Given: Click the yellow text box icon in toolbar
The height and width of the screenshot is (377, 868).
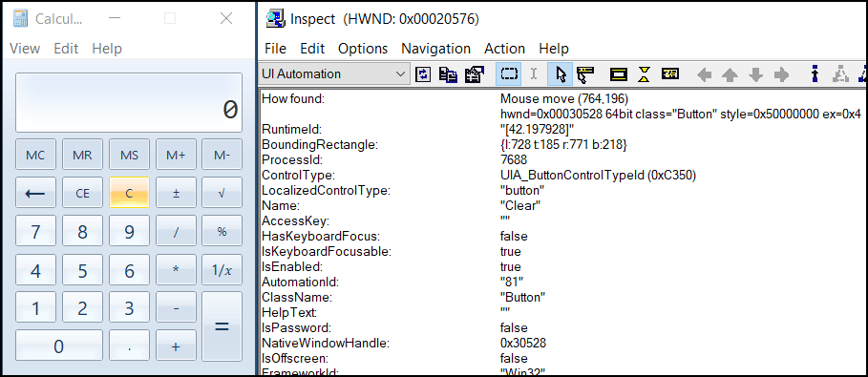Looking at the screenshot, I should (669, 73).
